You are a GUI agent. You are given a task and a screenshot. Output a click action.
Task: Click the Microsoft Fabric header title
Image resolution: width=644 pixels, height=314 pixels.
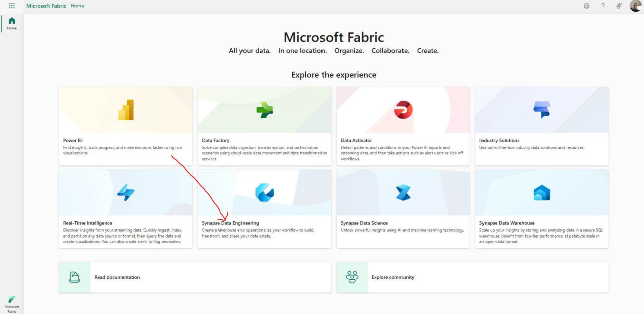(x=47, y=6)
